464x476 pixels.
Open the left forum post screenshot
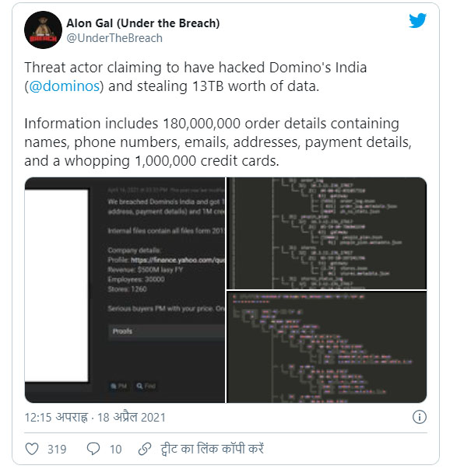pos(125,290)
